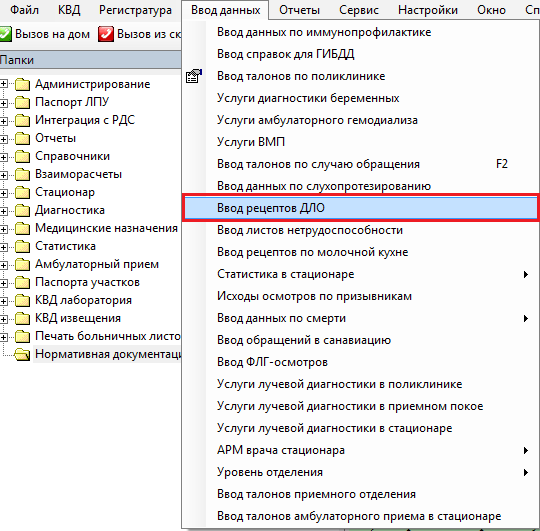Click the Справочники folder icon
Screen dimensions: 540x531
coord(22,156)
